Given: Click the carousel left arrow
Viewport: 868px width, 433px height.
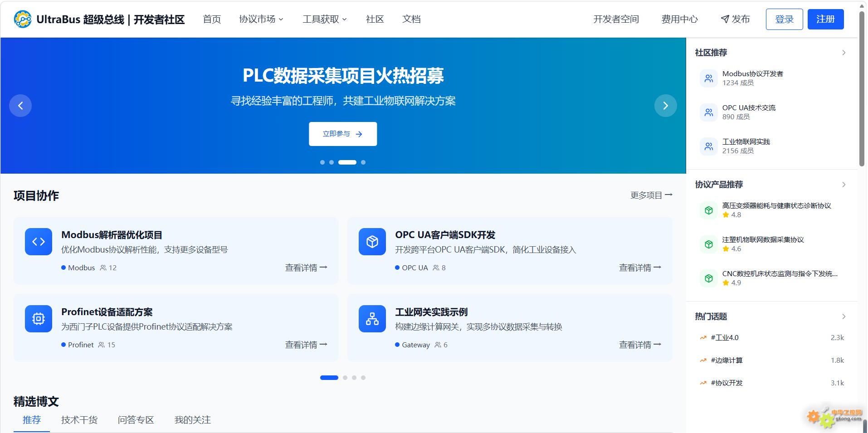Looking at the screenshot, I should pos(20,105).
